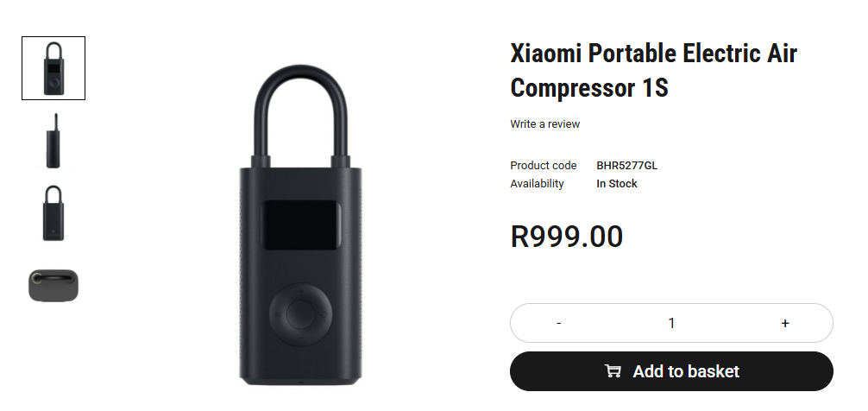Increase quantity with the plus button
The height and width of the screenshot is (411, 868).
click(x=784, y=323)
